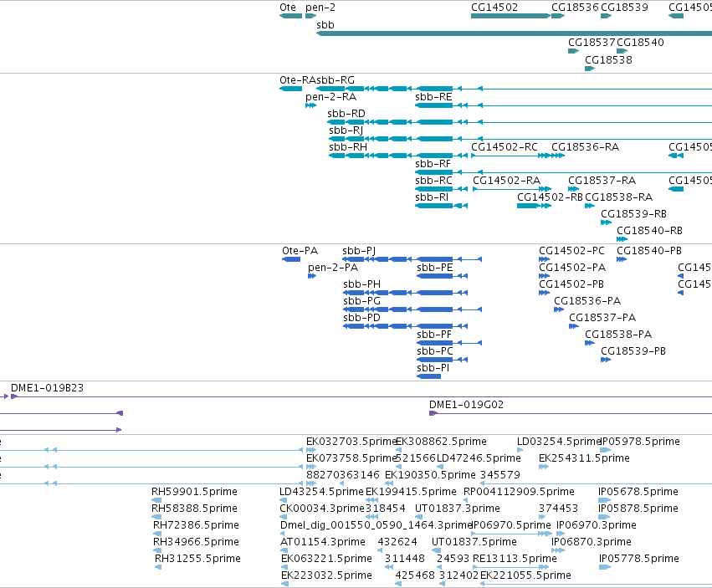Click the CG14502-PC protein label

click(x=571, y=251)
